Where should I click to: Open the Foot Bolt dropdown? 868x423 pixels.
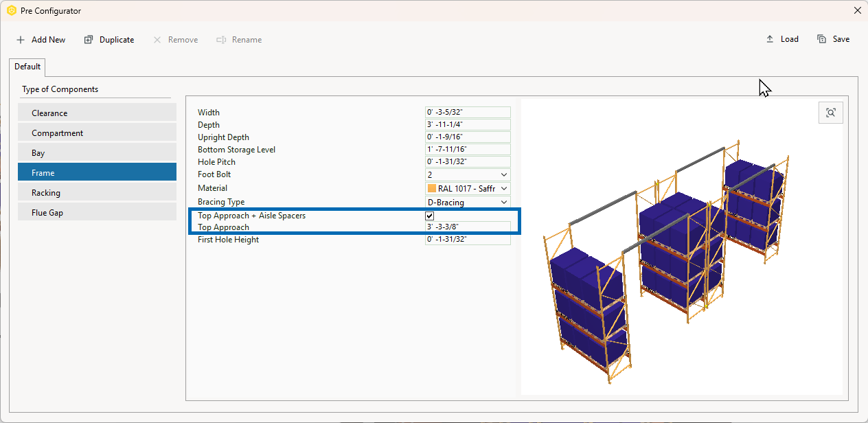click(x=504, y=174)
